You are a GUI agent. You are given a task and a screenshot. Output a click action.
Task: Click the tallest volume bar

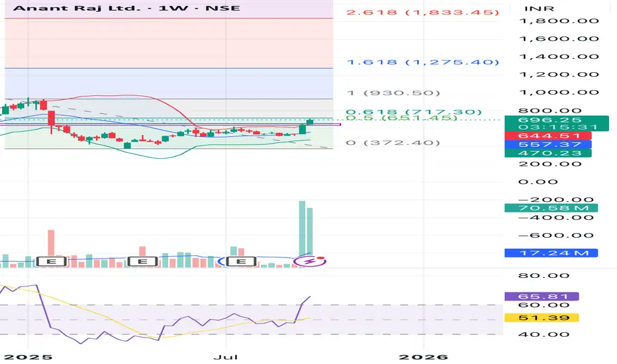click(302, 234)
